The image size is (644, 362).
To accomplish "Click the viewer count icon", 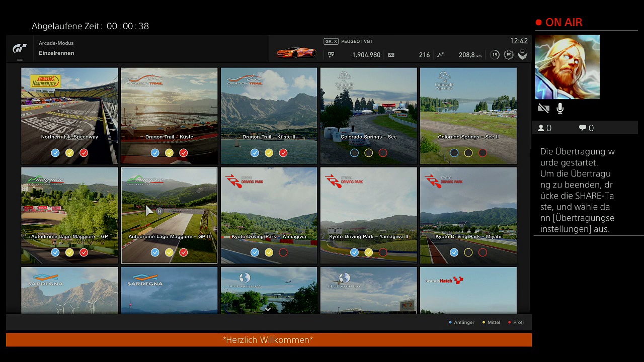I will (541, 128).
